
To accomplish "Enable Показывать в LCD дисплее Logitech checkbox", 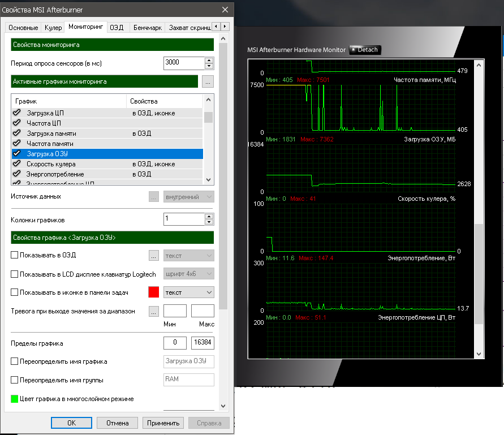I will coord(15,274).
